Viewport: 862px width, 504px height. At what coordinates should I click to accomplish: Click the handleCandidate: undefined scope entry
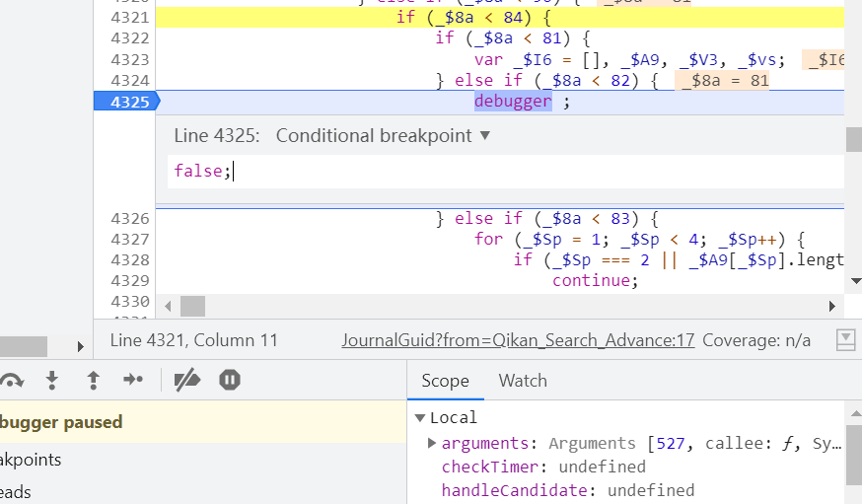point(568,490)
